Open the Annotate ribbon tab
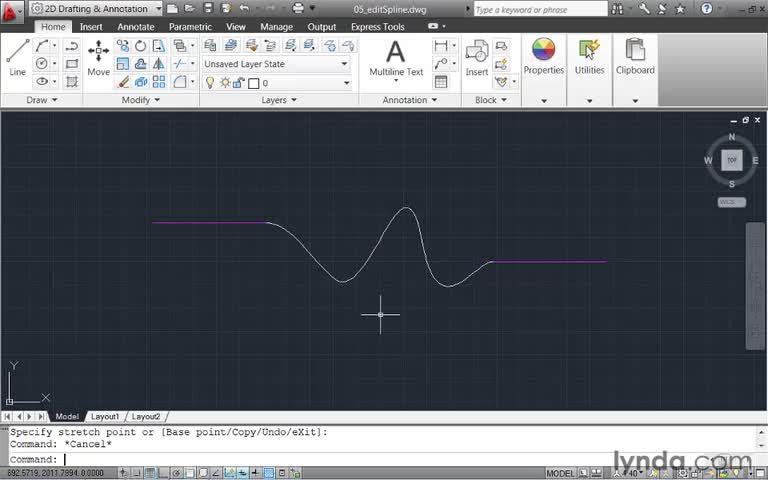 [x=136, y=27]
